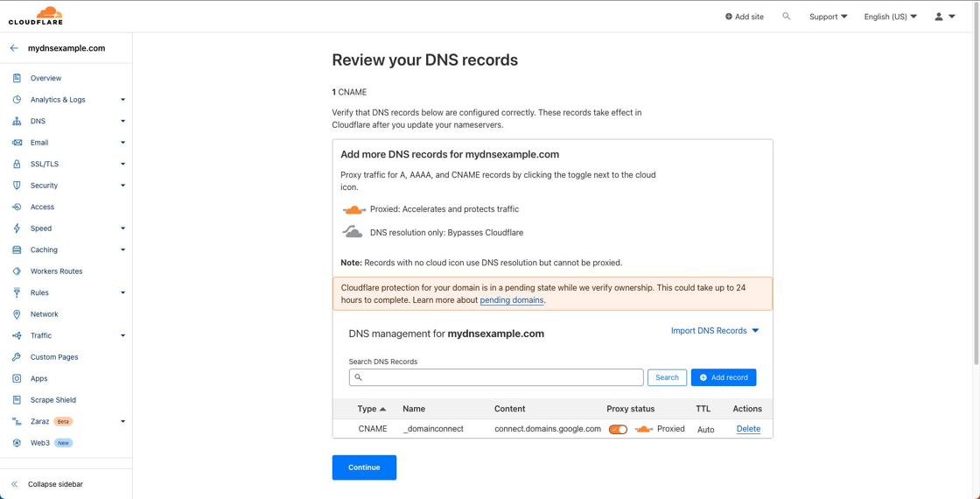Screen dimensions: 980x499
Task: Click the Access icon in sidebar
Action: (17, 207)
